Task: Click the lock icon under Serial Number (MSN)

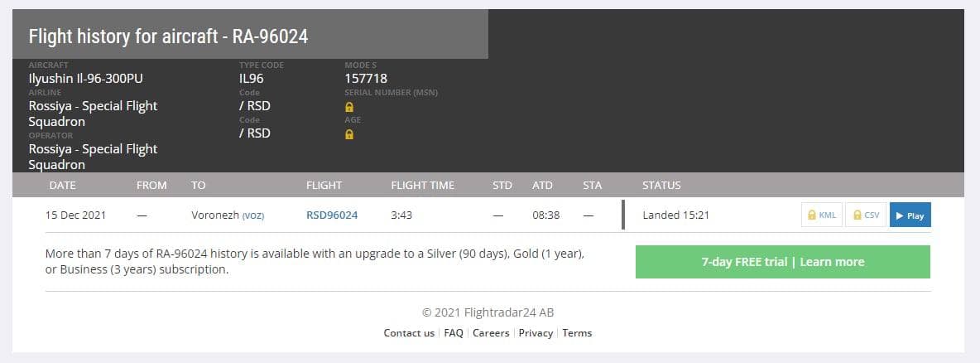Action: [349, 107]
